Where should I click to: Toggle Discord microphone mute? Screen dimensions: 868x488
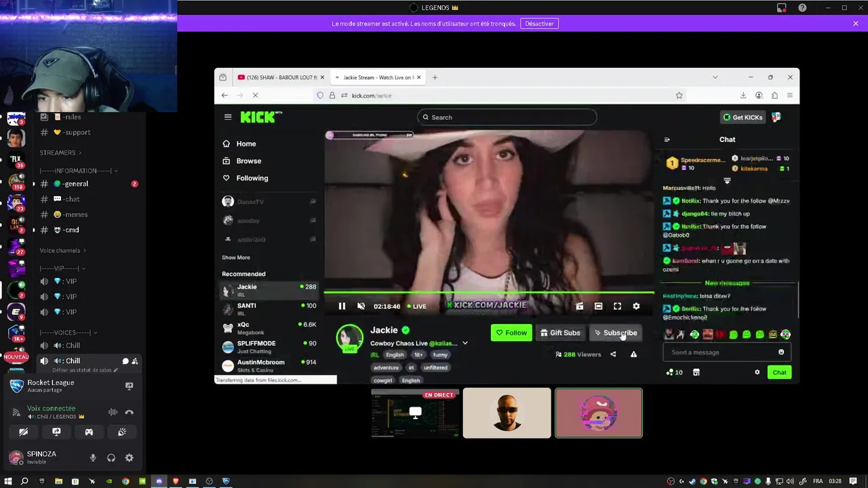pyautogui.click(x=93, y=458)
